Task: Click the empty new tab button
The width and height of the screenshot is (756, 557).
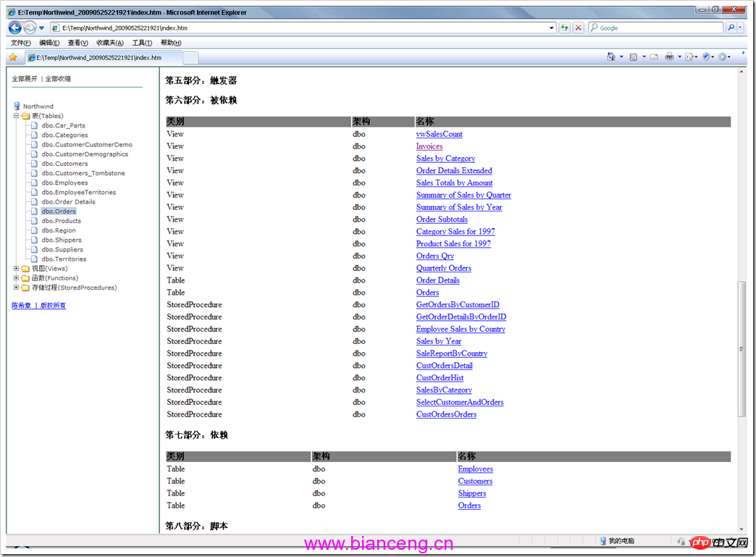Action: [x=190, y=58]
